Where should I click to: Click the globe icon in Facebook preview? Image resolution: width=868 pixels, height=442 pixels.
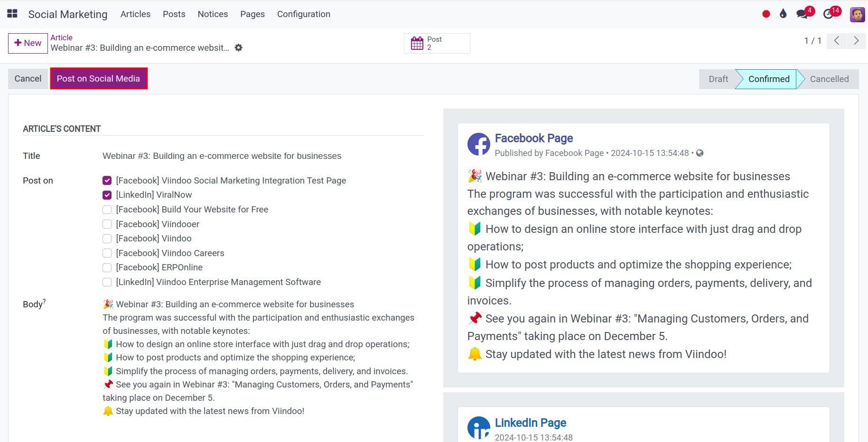(700, 153)
